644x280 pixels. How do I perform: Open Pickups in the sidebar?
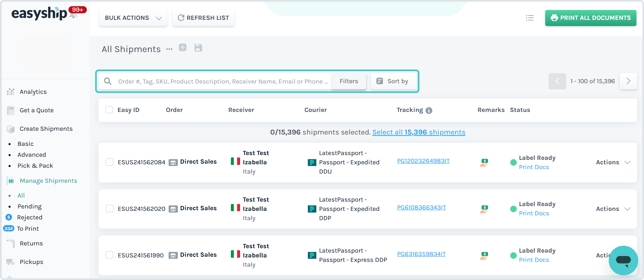click(31, 262)
